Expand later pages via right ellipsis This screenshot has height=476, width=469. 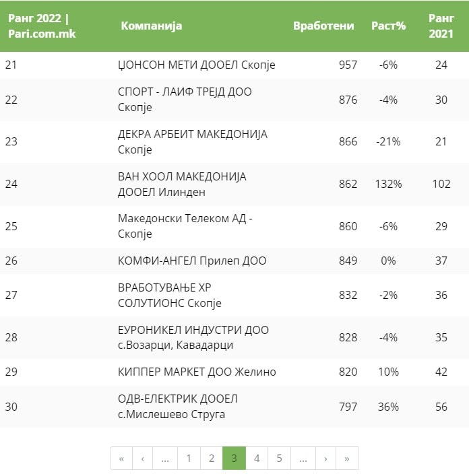(x=303, y=458)
